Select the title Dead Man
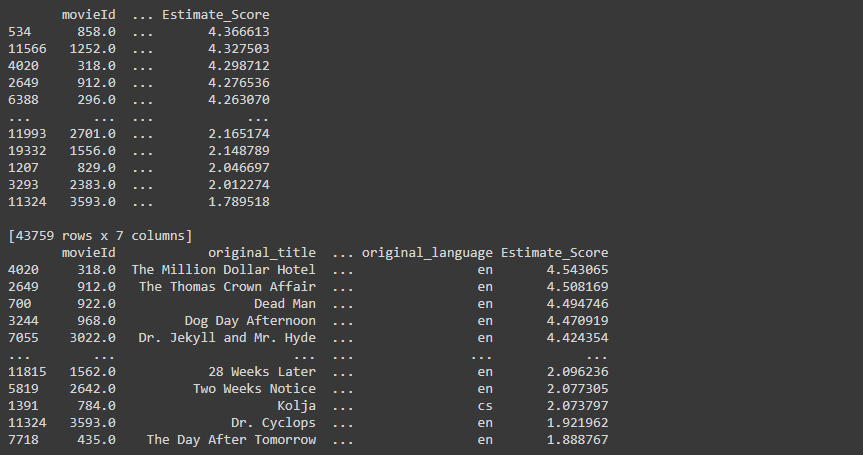Viewport: 863px width, 455px height. pyautogui.click(x=285, y=304)
